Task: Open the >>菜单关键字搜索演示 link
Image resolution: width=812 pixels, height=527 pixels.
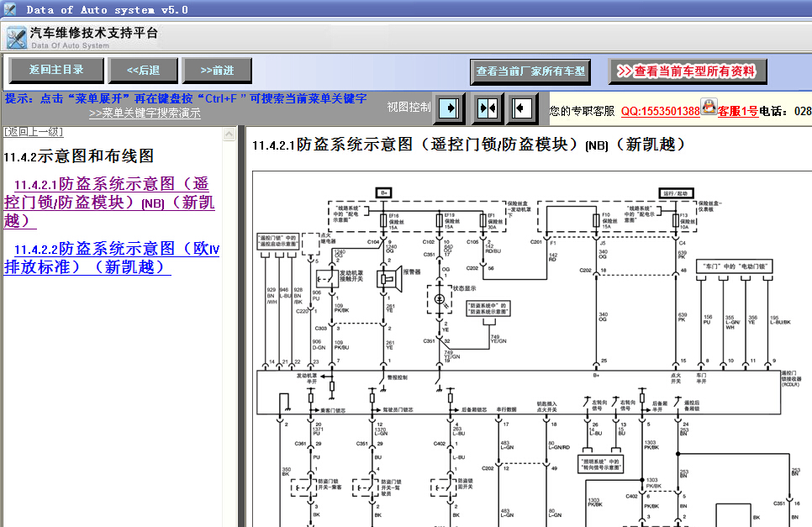Action: [x=145, y=113]
